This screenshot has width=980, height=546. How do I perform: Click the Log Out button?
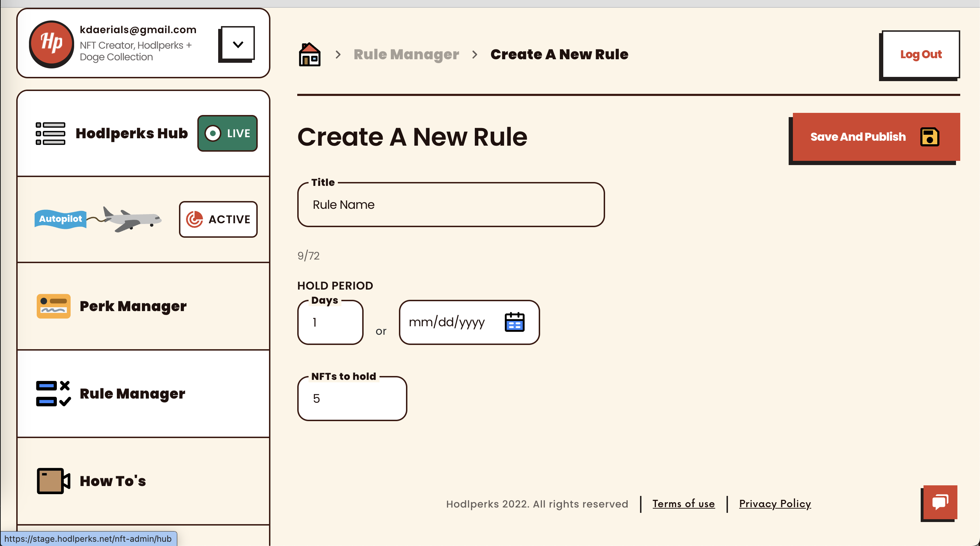click(921, 54)
